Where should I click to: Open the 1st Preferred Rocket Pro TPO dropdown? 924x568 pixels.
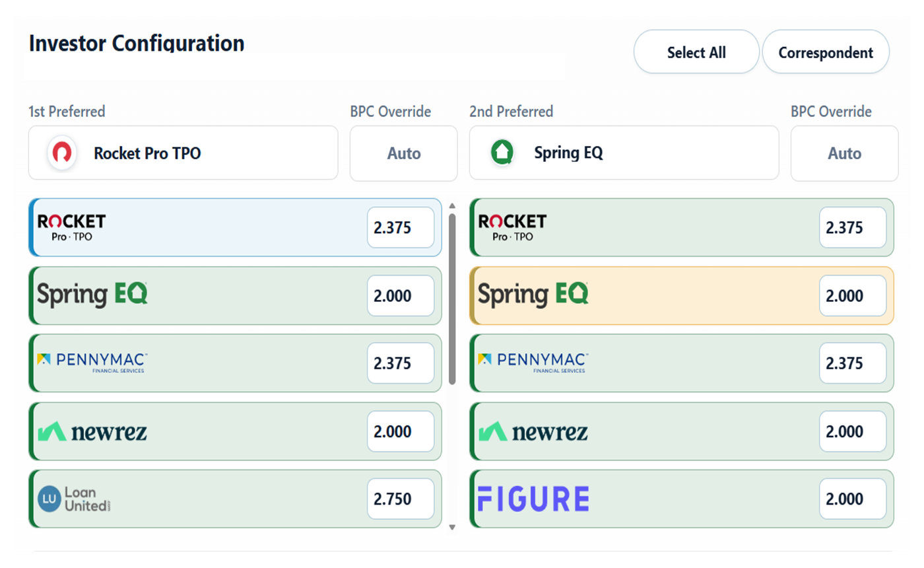coord(183,153)
